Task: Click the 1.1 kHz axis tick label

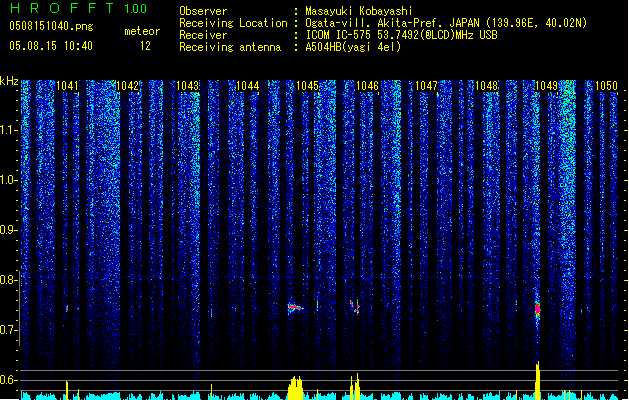Action: 8,130
